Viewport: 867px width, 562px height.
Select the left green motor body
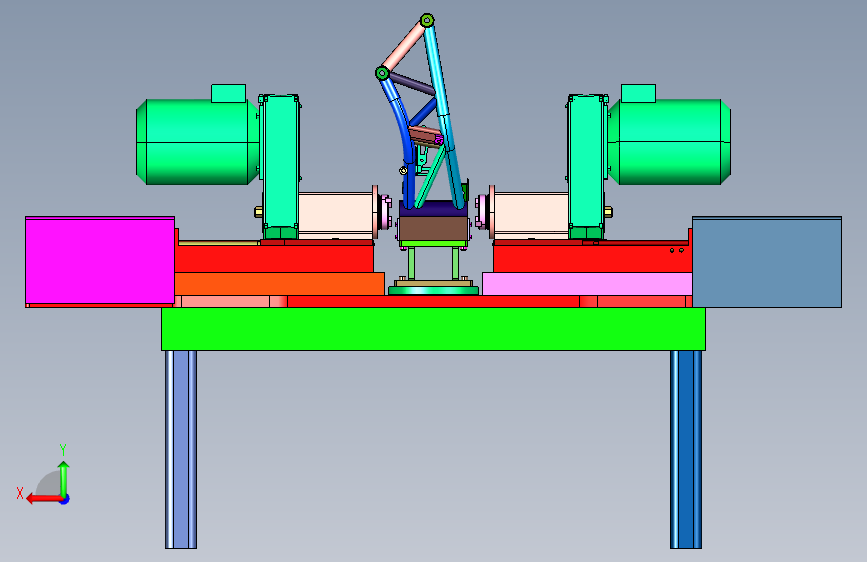click(x=197, y=142)
